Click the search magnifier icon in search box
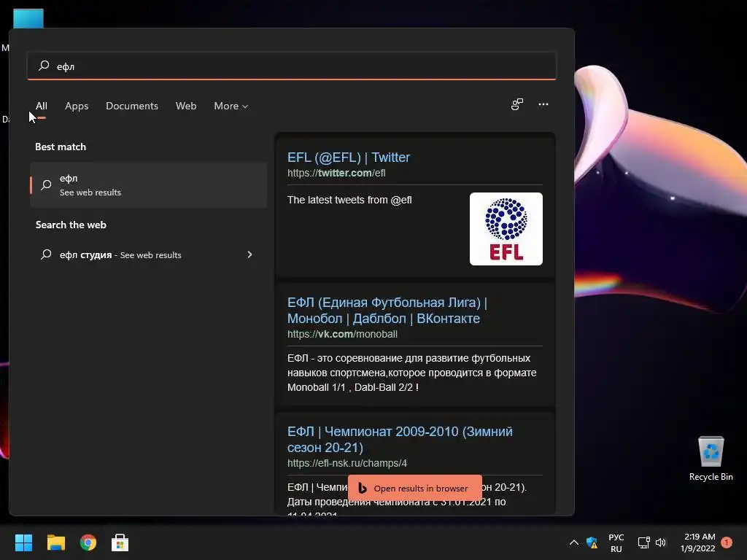 [x=44, y=66]
